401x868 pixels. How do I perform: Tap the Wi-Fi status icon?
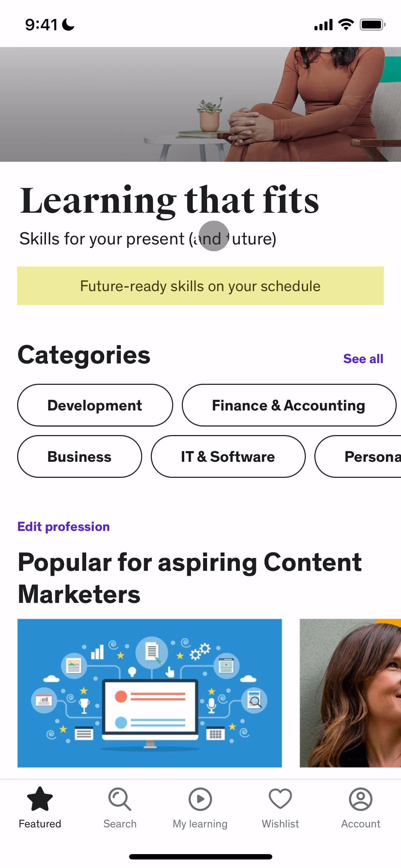click(x=345, y=25)
